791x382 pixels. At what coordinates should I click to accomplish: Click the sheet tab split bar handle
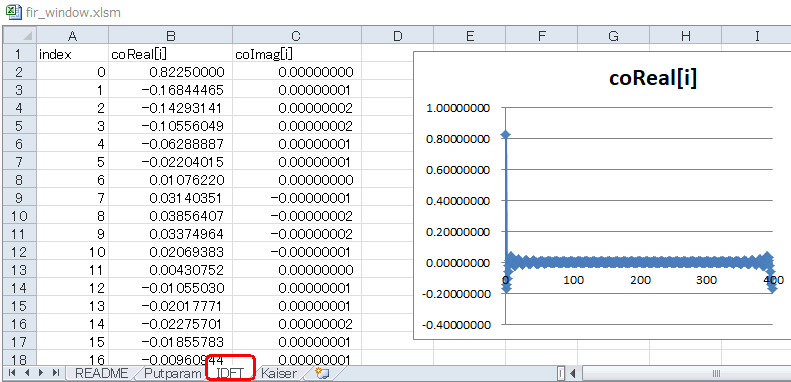[560, 373]
